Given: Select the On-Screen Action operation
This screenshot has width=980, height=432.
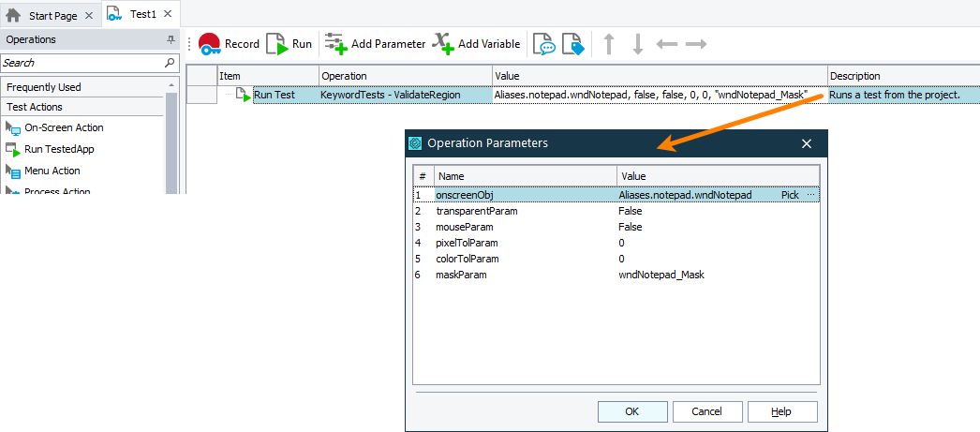Looking at the screenshot, I should point(64,127).
